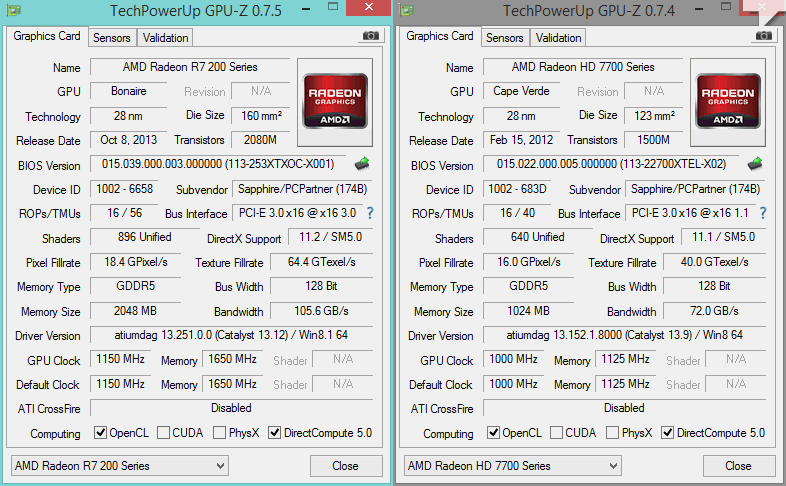786x486 pixels.
Task: Click name field AMD Radeon HD 7700 Series
Action: tap(583, 67)
